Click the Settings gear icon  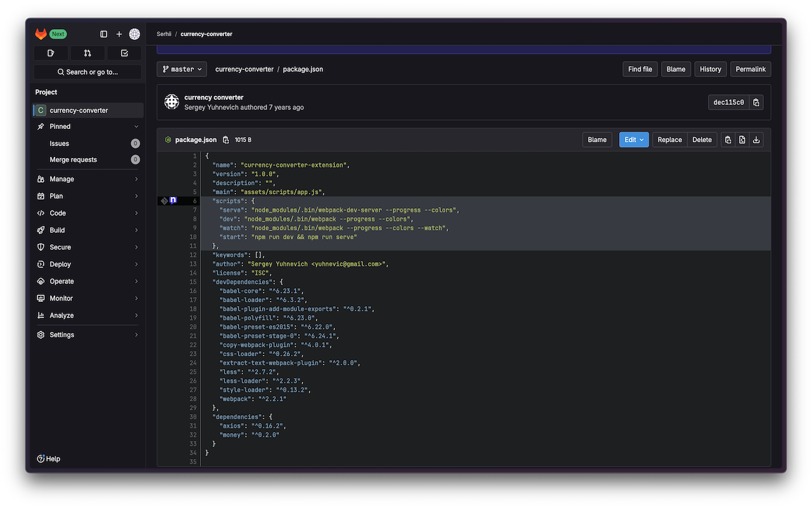(41, 335)
